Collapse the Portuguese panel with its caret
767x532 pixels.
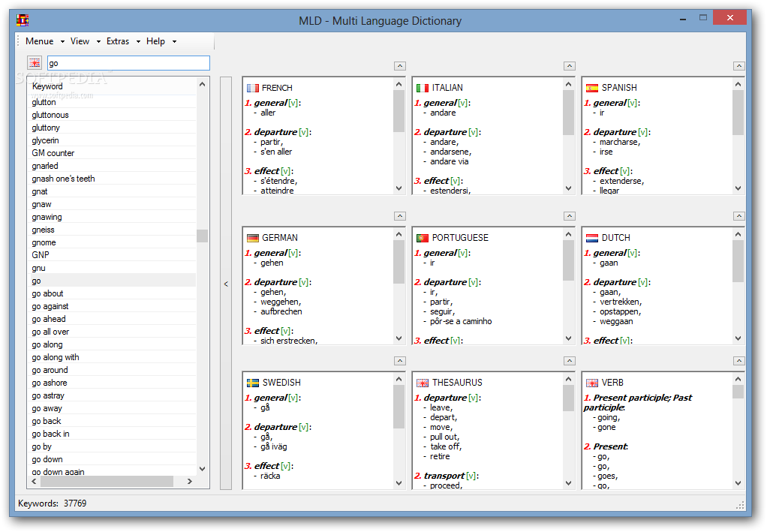tap(570, 216)
